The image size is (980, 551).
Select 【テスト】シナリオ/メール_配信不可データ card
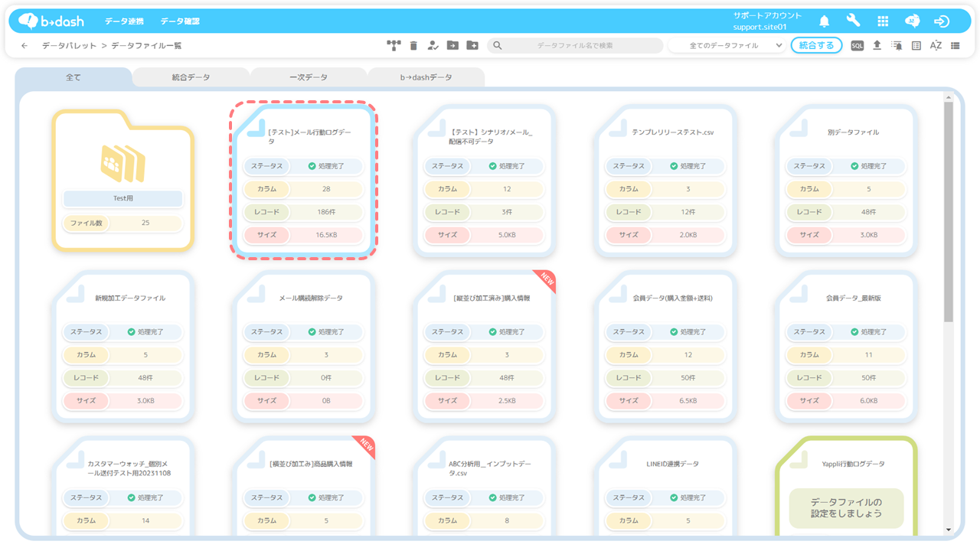point(484,181)
